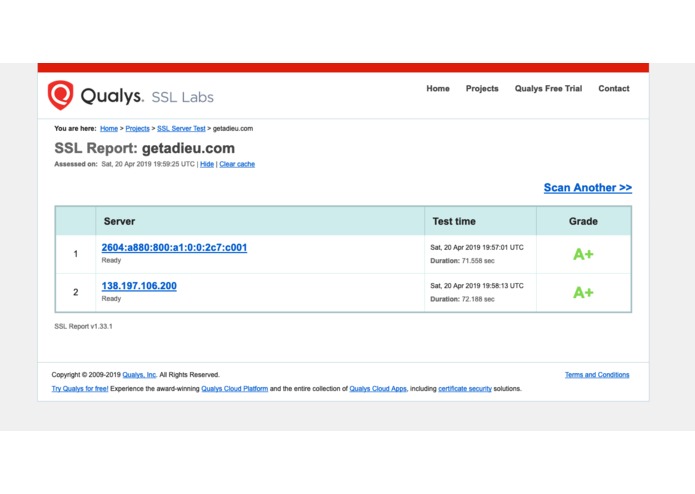695x494 pixels.
Task: Click test time 'Sat, 20 Apr 2019 19:58:13 UTC'
Action: click(x=477, y=286)
